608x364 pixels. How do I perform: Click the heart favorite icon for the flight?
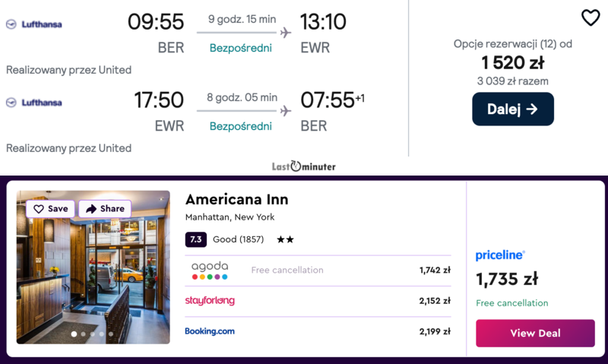click(x=591, y=17)
